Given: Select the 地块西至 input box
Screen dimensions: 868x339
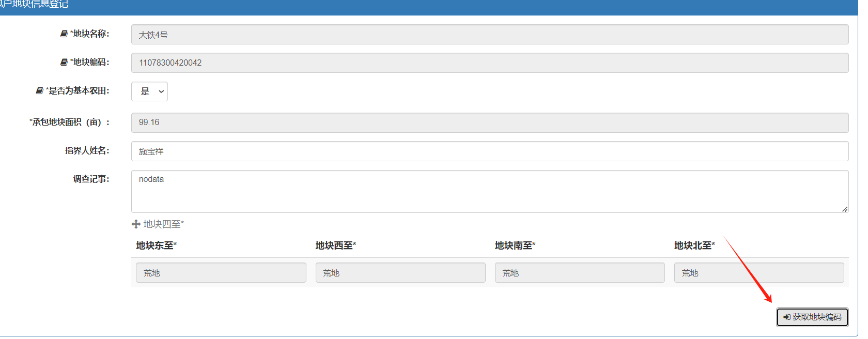Looking at the screenshot, I should [x=400, y=273].
